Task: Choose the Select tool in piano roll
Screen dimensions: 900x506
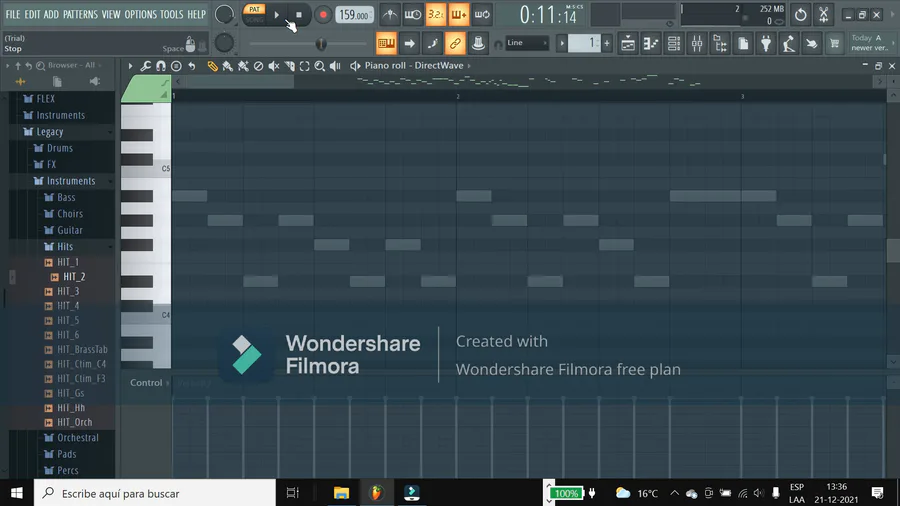Action: (304, 66)
